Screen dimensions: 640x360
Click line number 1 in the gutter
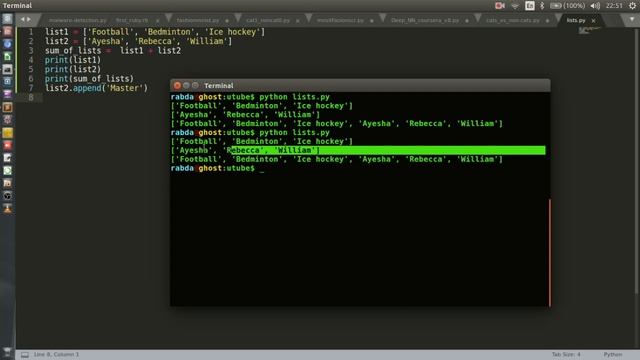pos(31,32)
